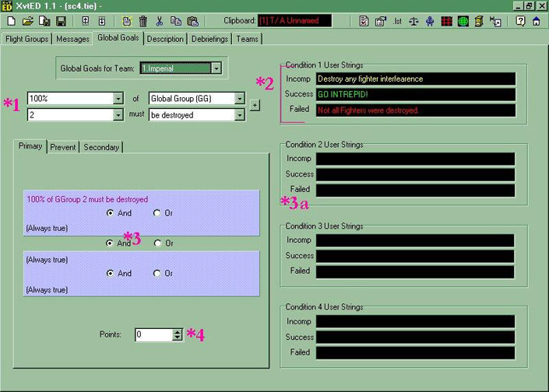Edit Condition 1 Incomp string field
Image resolution: width=549 pixels, height=392 pixels.
point(416,79)
